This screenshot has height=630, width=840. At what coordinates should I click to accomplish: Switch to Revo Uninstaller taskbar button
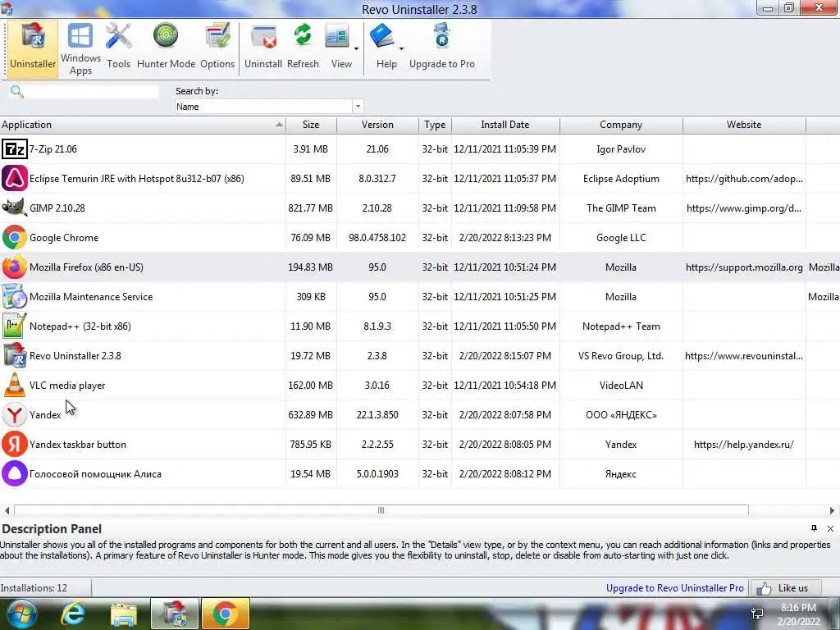tap(175, 614)
